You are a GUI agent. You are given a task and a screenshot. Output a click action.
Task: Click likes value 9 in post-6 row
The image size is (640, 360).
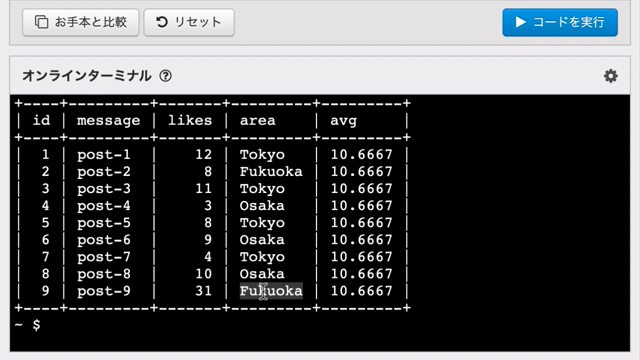(x=208, y=240)
